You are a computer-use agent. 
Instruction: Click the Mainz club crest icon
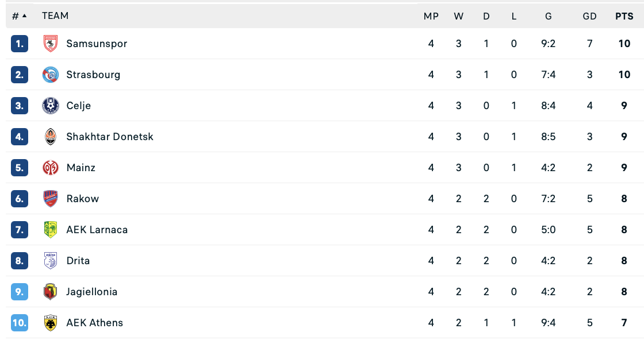click(51, 168)
